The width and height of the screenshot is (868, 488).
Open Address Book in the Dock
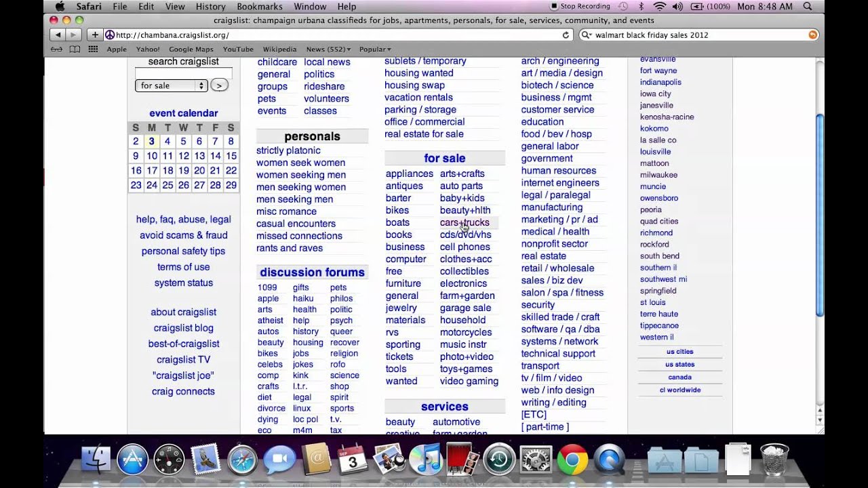[x=315, y=460]
